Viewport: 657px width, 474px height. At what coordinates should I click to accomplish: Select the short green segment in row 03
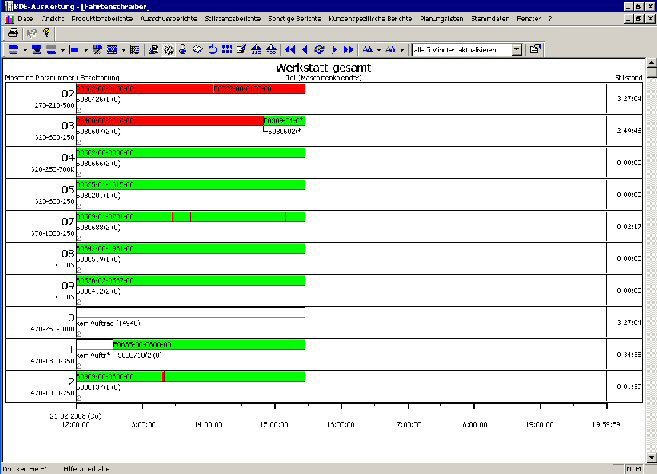click(x=285, y=121)
